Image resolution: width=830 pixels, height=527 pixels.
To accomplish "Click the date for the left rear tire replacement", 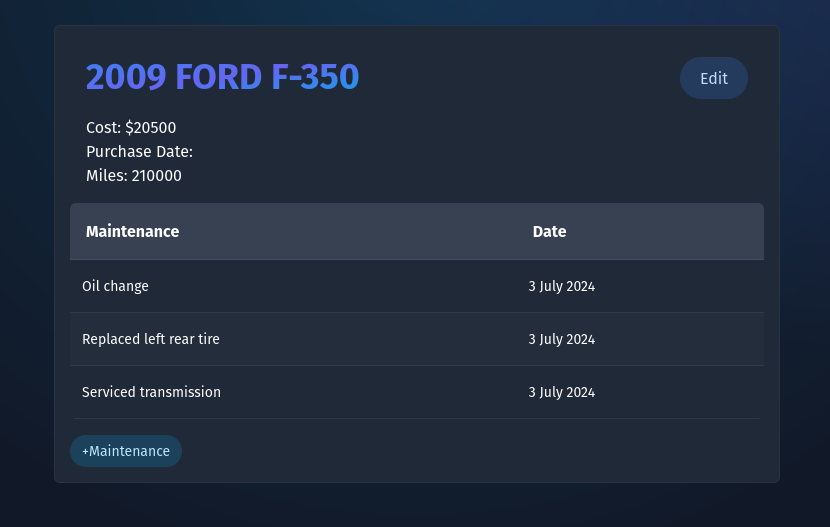I will [561, 339].
